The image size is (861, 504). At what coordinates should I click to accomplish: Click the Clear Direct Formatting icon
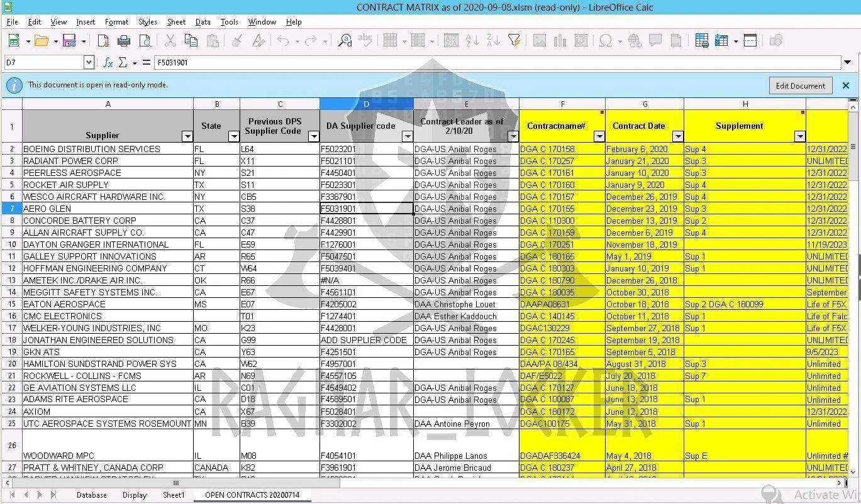pyautogui.click(x=258, y=41)
